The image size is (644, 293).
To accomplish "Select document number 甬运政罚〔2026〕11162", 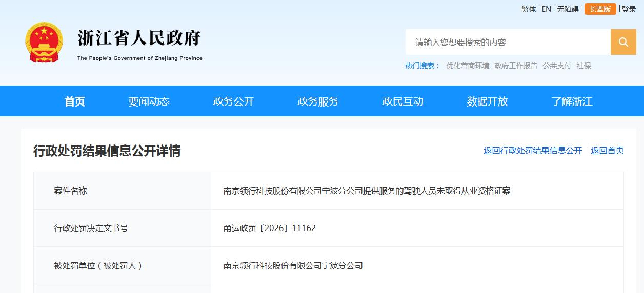I will [x=270, y=228].
